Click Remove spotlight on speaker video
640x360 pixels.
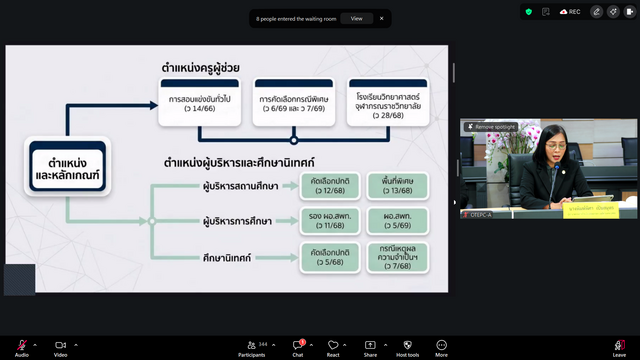[x=491, y=127]
